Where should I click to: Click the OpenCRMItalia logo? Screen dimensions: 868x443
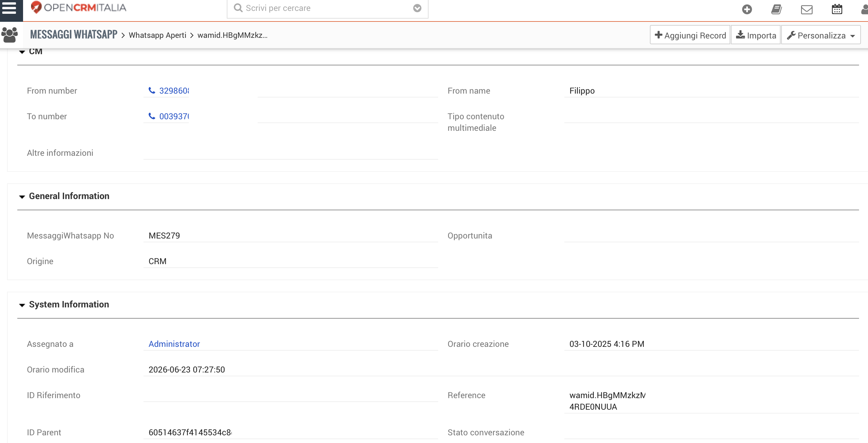click(x=78, y=7)
